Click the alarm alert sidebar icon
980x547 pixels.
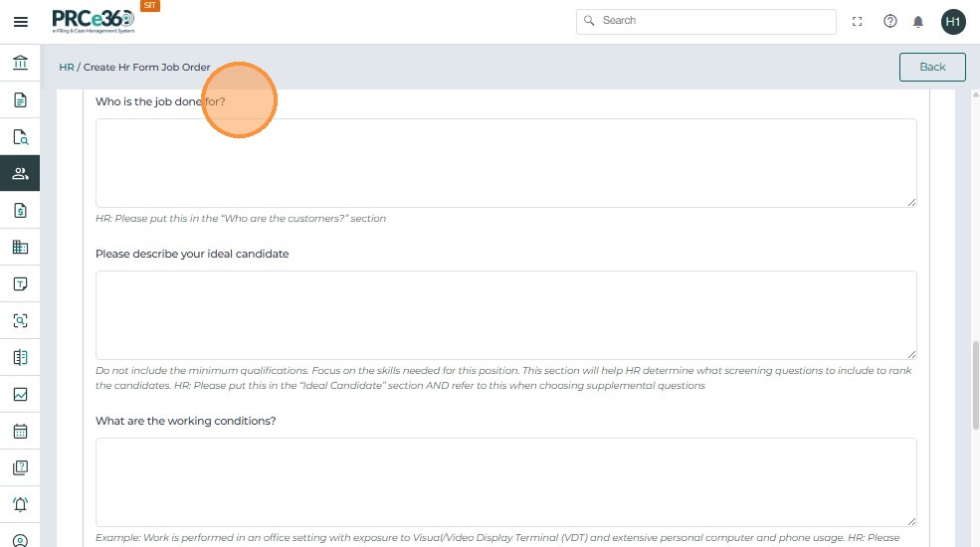[20, 504]
